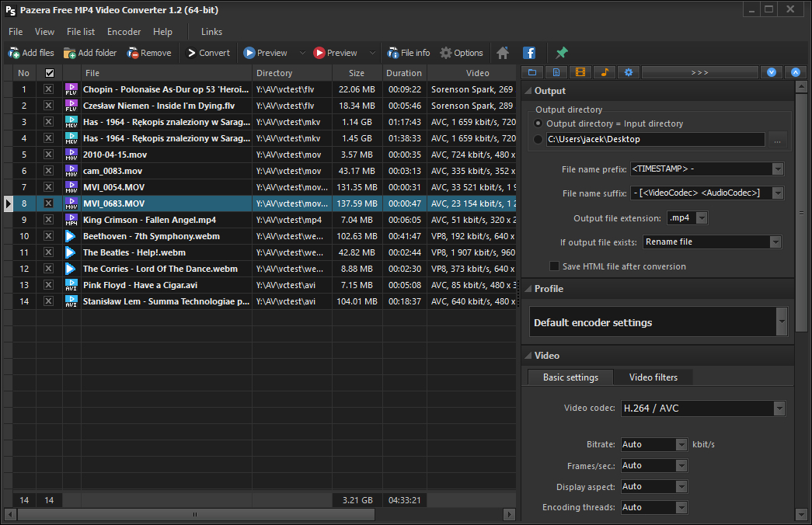Screen dimensions: 812x525
Task: Open the File name suffix dropdown
Action: 778,193
